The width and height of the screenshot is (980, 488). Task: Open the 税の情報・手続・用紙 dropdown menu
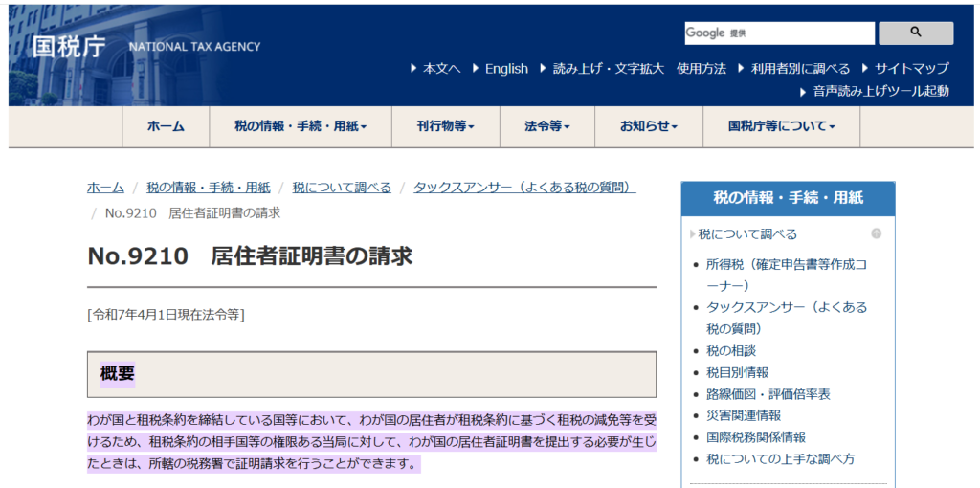point(301,126)
